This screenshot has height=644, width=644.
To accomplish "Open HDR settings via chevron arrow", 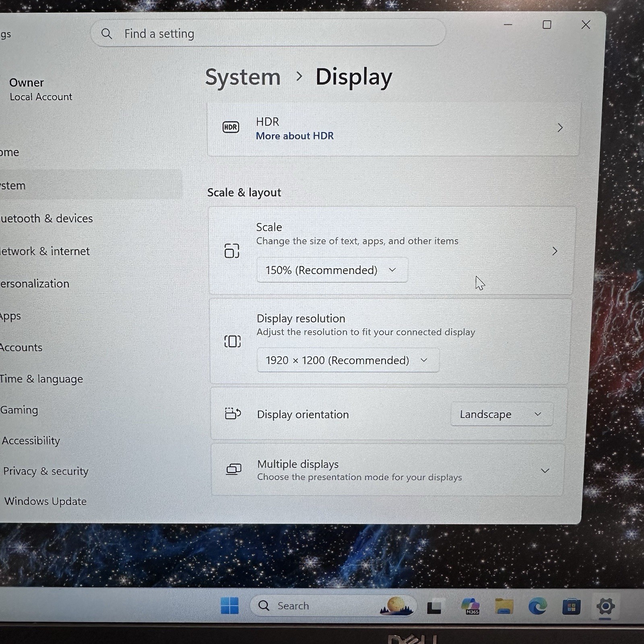I will [x=560, y=128].
